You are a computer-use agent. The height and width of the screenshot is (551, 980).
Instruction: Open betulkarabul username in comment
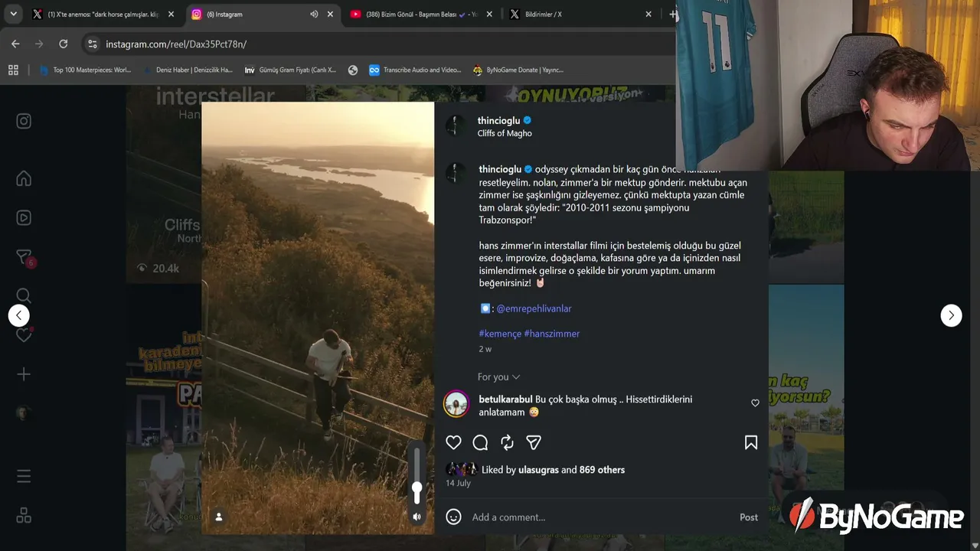click(505, 399)
